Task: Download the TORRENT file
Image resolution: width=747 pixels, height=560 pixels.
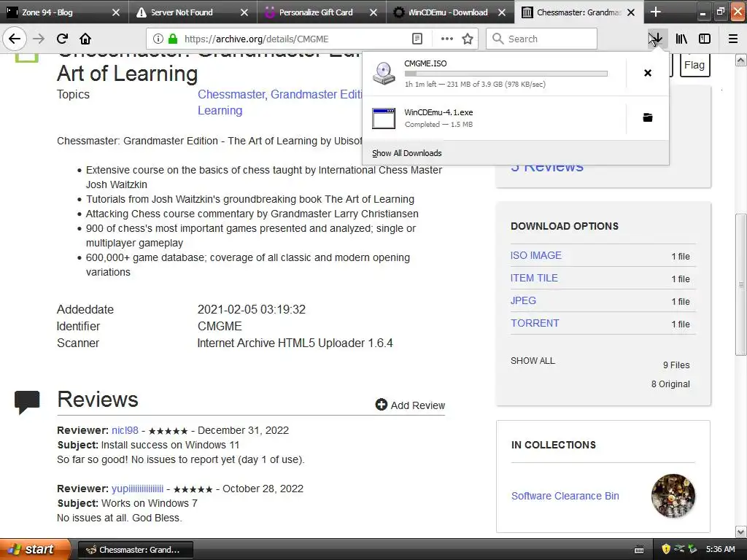Action: coord(535,323)
